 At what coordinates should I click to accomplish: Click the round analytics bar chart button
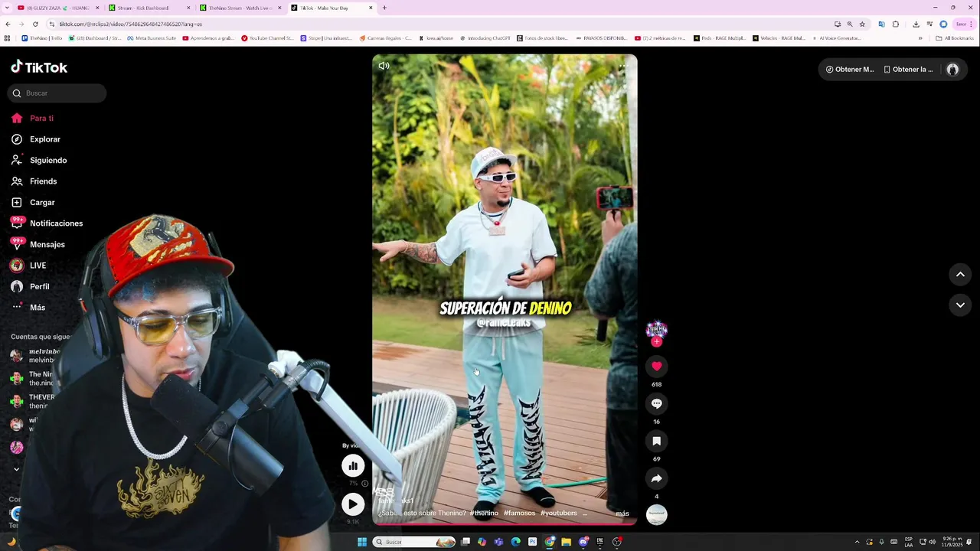[x=353, y=465]
